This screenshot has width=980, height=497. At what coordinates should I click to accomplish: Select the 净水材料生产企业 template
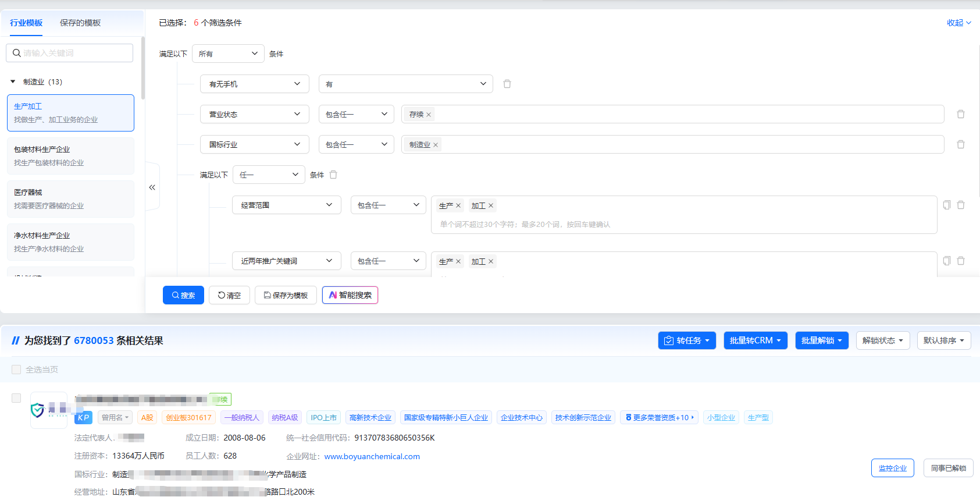coord(70,242)
